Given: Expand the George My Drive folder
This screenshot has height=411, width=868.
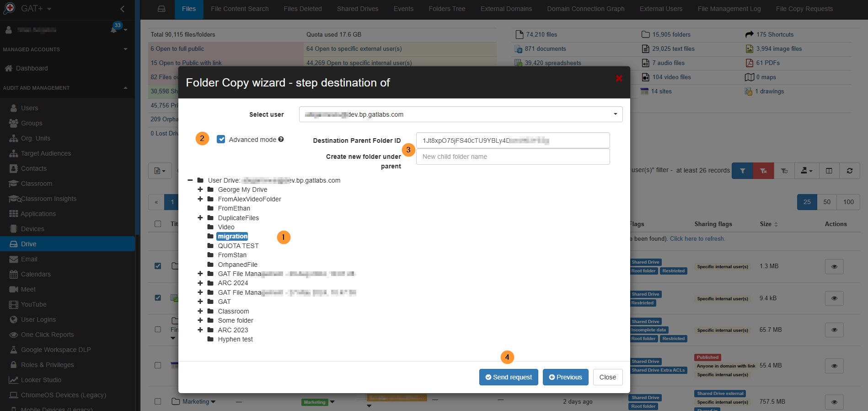Looking at the screenshot, I should 200,189.
